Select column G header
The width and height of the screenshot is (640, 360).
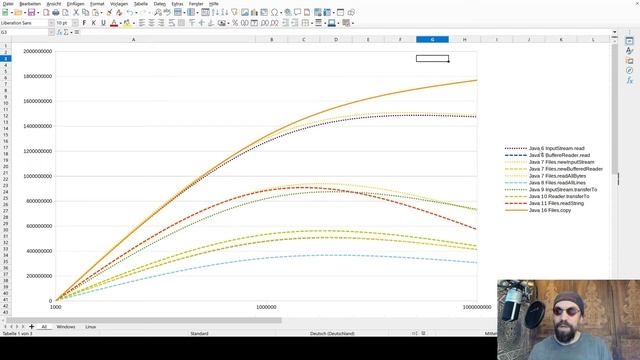coord(432,40)
